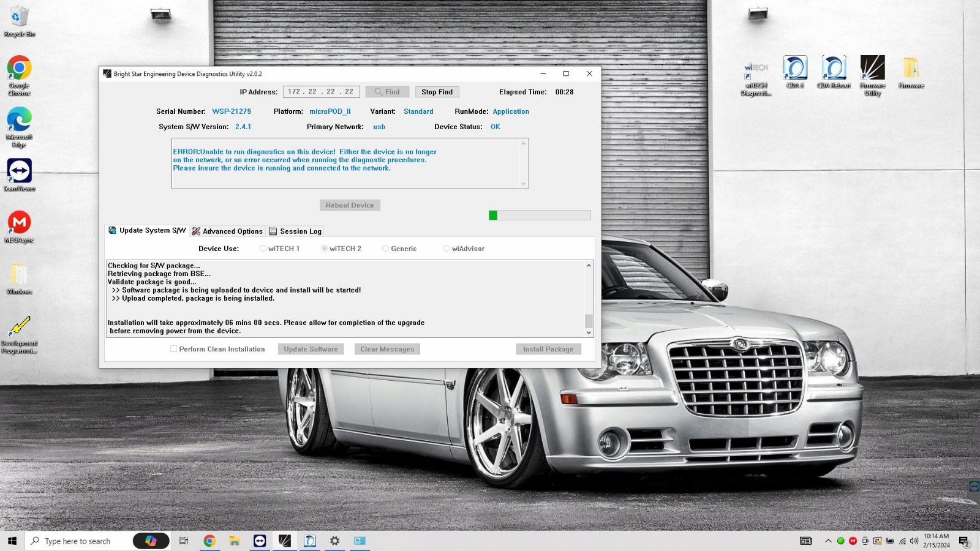980x551 pixels.
Task: Click the installation progress bar
Action: [540, 216]
